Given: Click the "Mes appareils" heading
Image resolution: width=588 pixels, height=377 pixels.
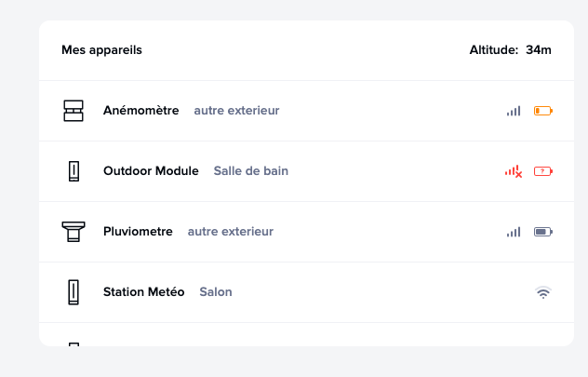Looking at the screenshot, I should coord(101,50).
